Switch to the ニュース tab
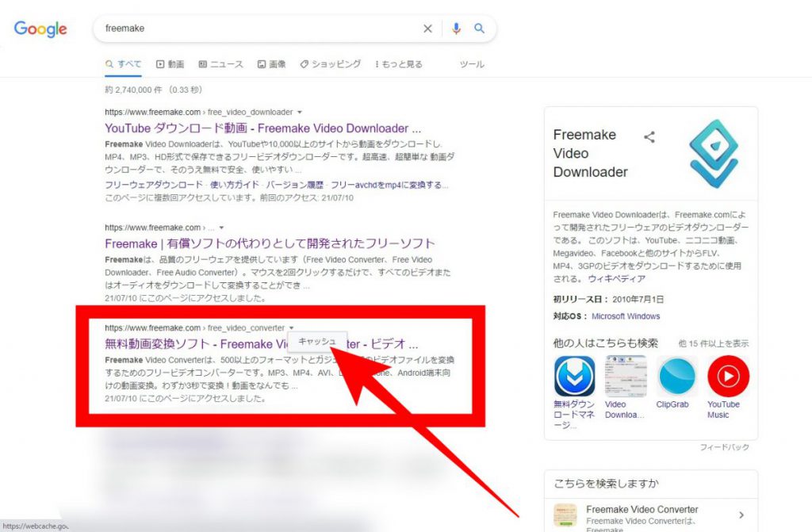 tap(221, 64)
